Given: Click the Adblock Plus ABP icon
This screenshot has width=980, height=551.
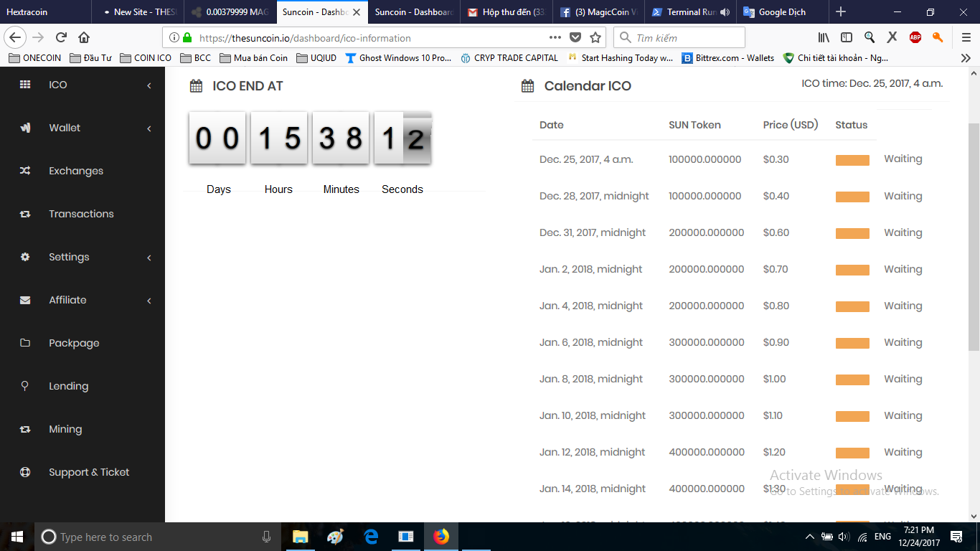Looking at the screenshot, I should (x=915, y=37).
